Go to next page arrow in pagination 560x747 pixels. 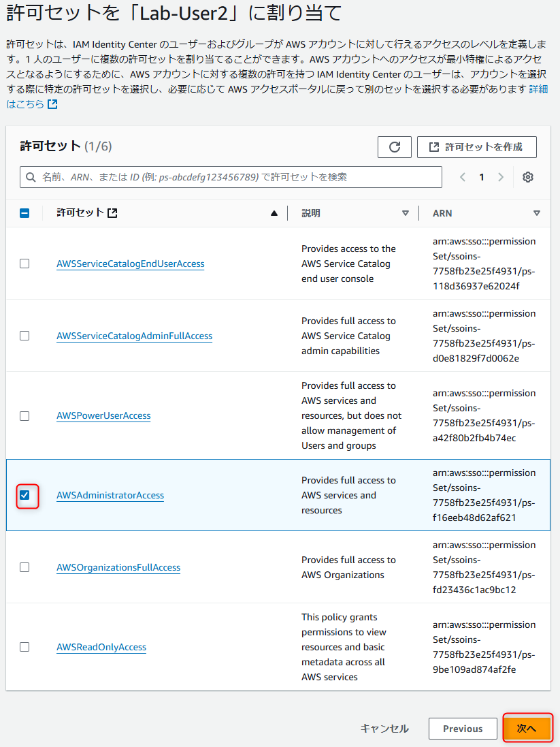coord(501,177)
